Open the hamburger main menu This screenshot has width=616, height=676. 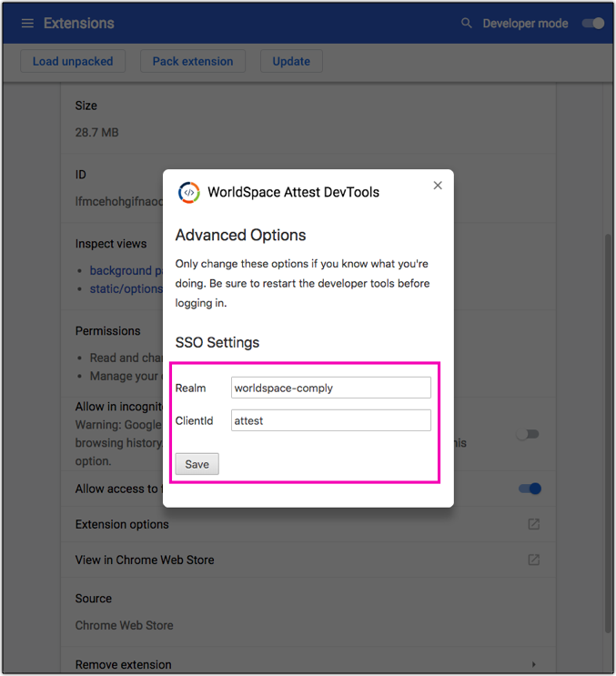click(x=27, y=24)
